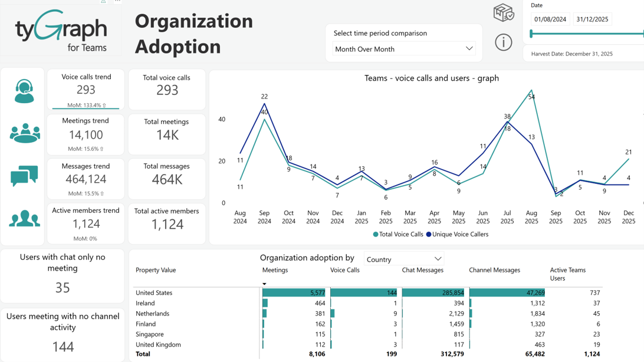Click the active members people icon
Viewport: 644px width, 362px height.
24,218
